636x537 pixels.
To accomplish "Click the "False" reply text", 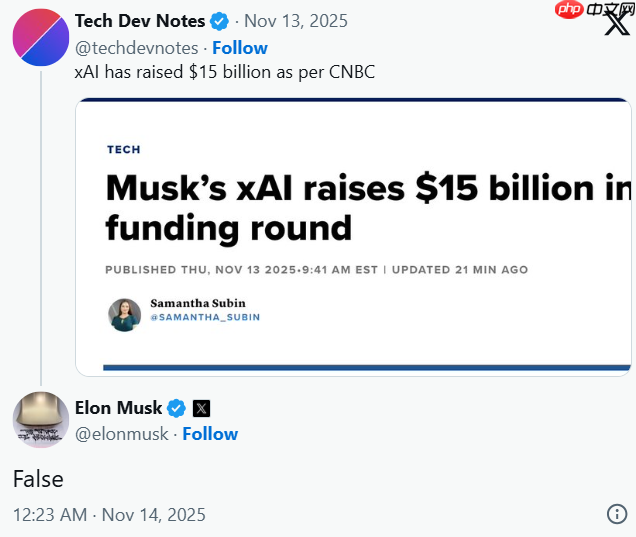I will (x=38, y=479).
